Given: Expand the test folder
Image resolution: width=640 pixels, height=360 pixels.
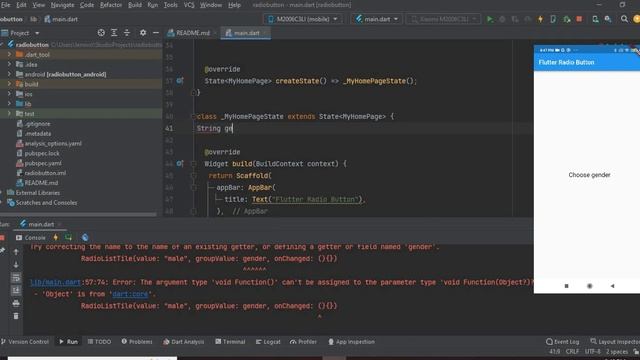Looking at the screenshot, I should click(9, 113).
